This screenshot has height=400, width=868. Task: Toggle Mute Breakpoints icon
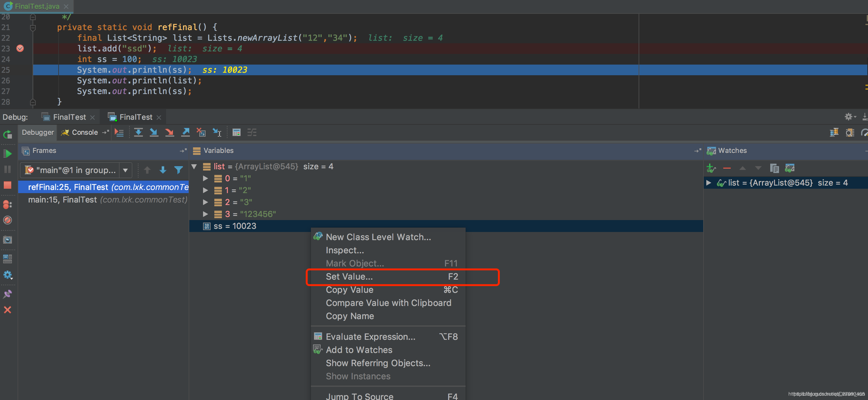8,220
